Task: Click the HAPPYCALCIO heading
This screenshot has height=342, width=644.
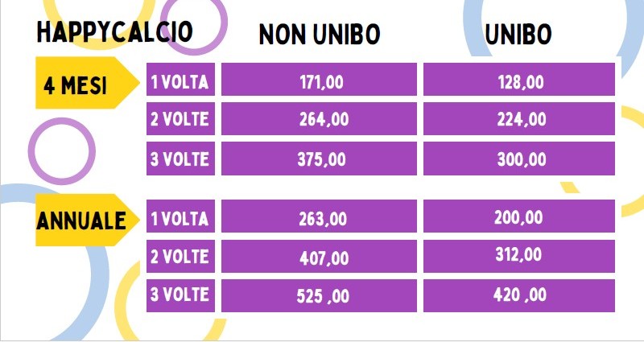Action: coord(114,31)
